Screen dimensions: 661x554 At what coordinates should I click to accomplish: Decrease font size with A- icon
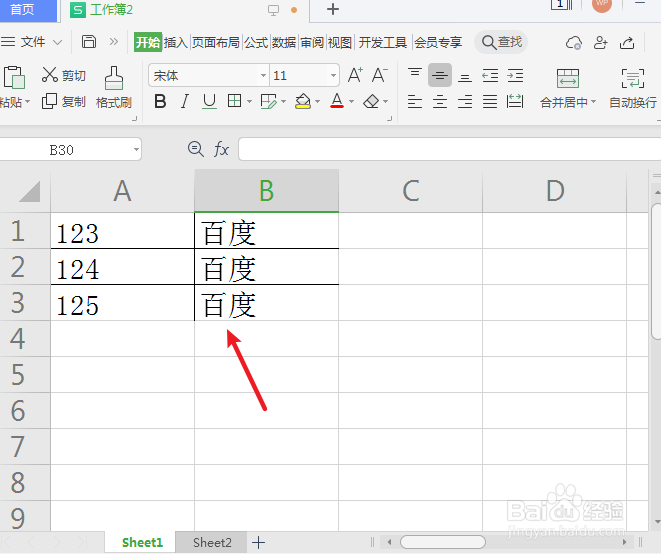tap(380, 75)
